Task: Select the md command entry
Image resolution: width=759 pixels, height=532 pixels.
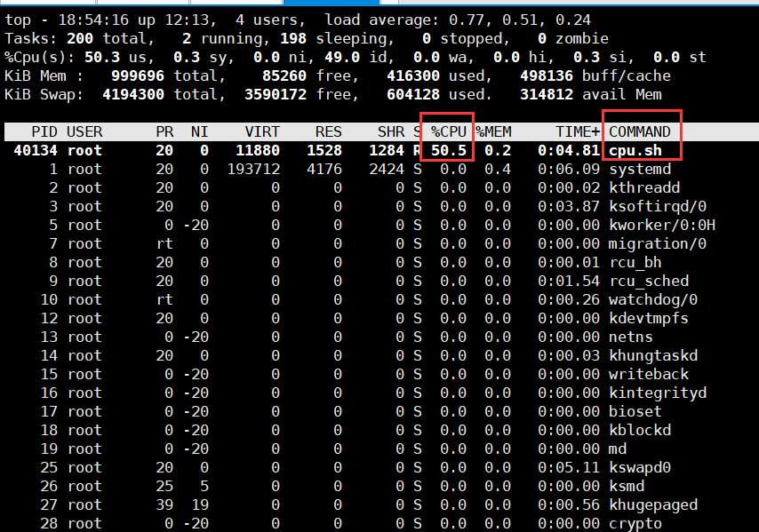Action: click(x=618, y=449)
